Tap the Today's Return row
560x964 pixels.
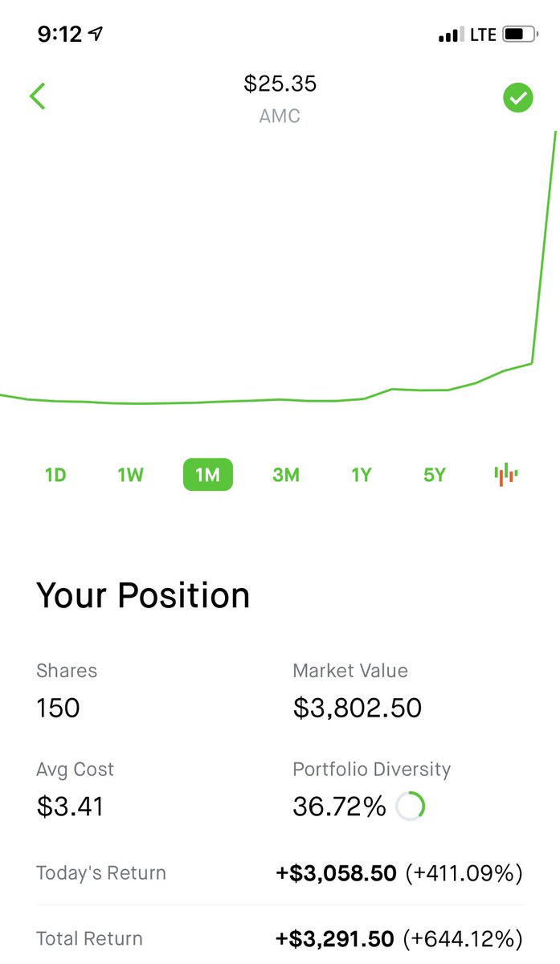pos(280,873)
